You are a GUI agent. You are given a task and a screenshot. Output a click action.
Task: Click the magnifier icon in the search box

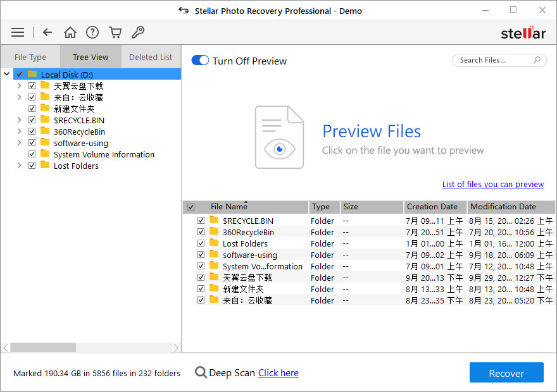coord(537,60)
